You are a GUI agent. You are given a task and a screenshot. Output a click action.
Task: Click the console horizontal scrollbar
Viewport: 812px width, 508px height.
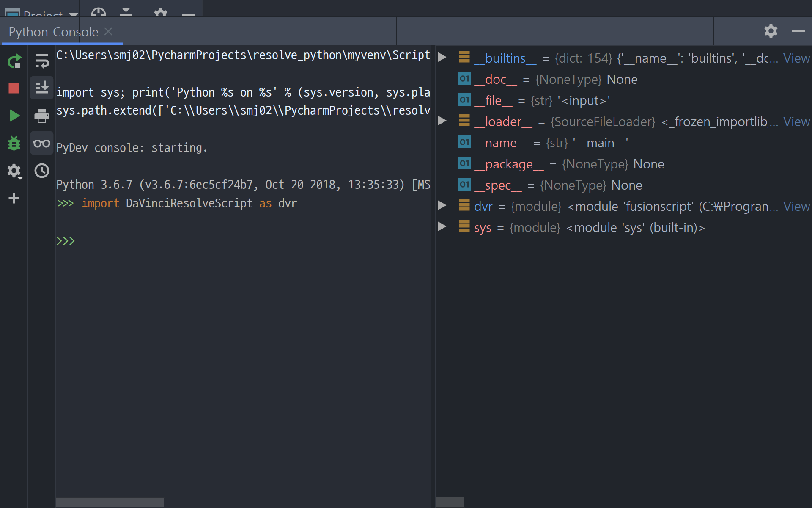[110, 502]
